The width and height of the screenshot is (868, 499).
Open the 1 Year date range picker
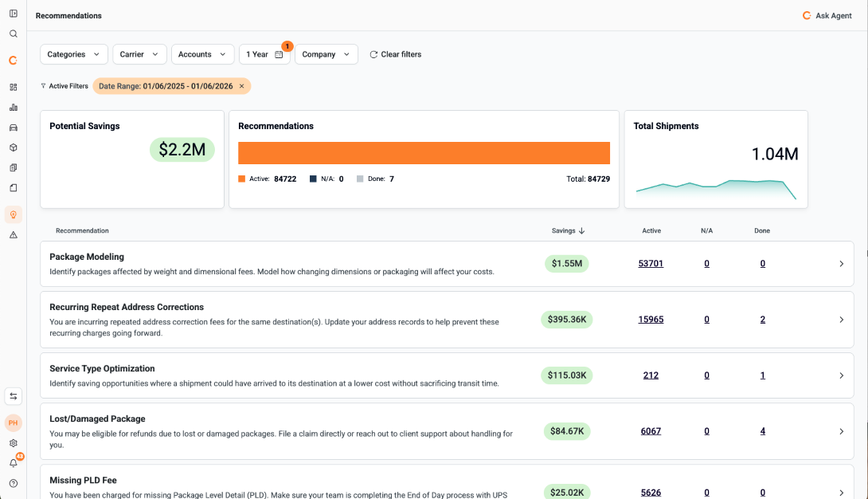pos(264,54)
